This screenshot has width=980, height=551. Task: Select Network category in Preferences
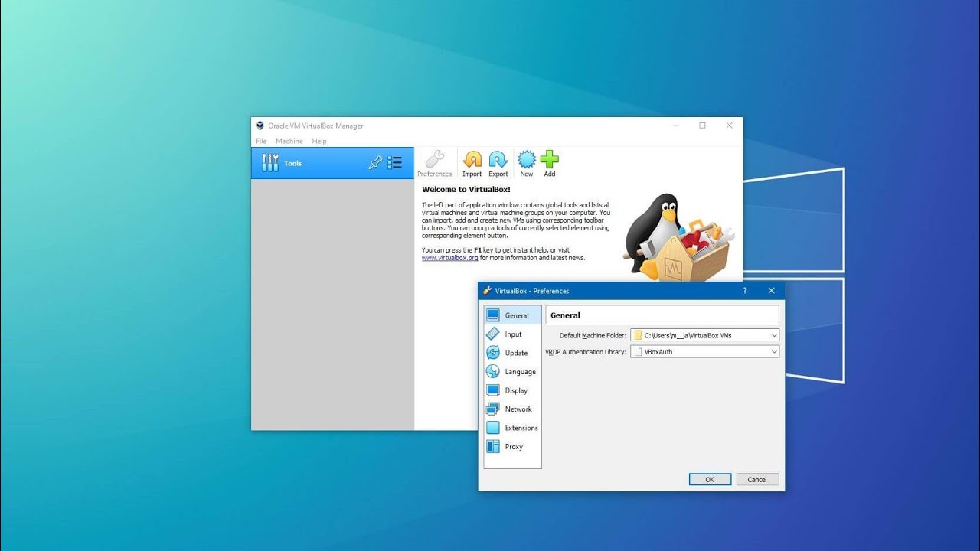[512, 409]
